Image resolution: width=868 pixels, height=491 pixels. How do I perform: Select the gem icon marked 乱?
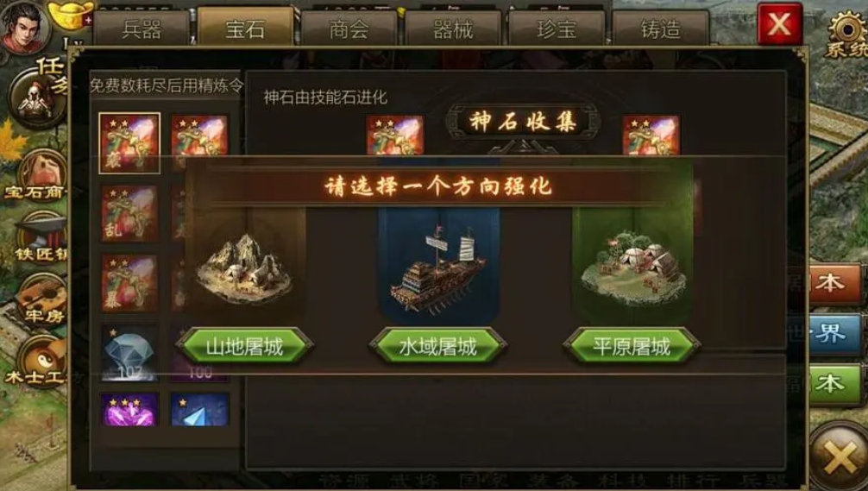point(129,213)
